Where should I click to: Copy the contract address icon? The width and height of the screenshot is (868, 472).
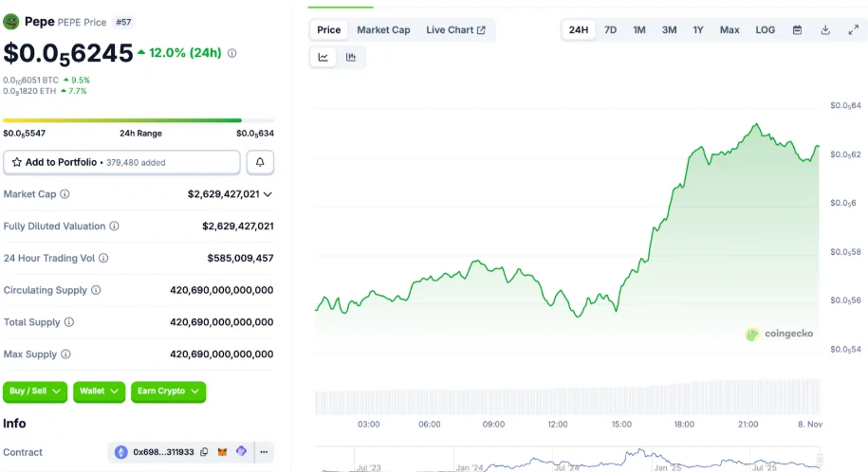[204, 452]
